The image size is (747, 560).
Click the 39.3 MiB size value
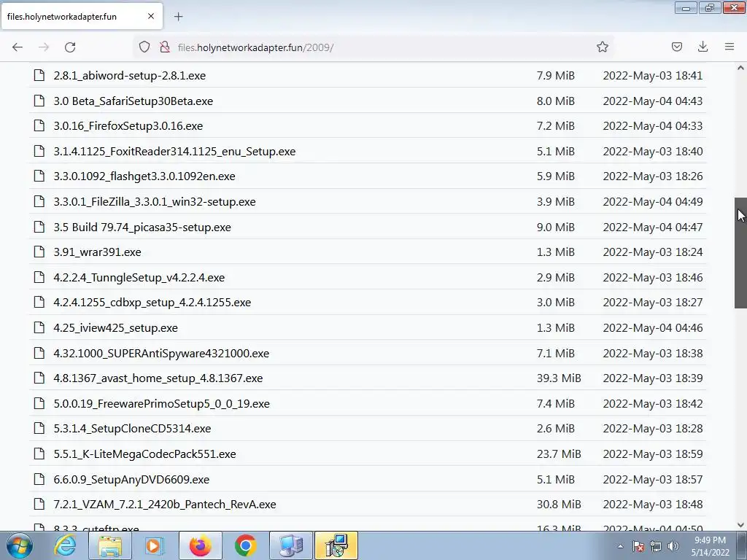point(559,378)
